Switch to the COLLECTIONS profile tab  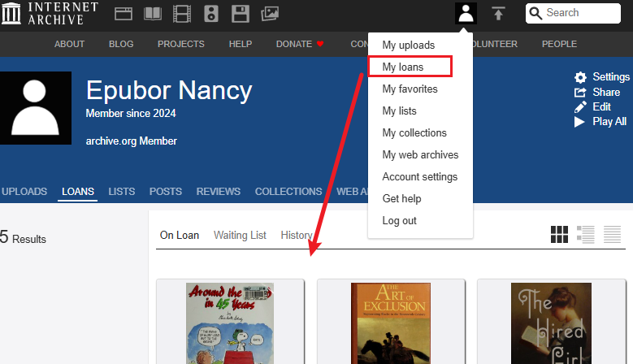(x=288, y=191)
